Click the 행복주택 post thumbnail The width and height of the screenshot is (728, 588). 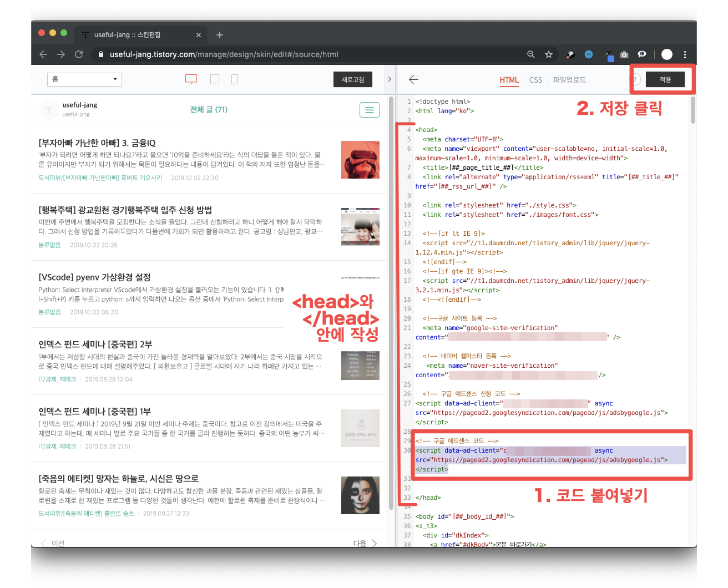(x=360, y=227)
